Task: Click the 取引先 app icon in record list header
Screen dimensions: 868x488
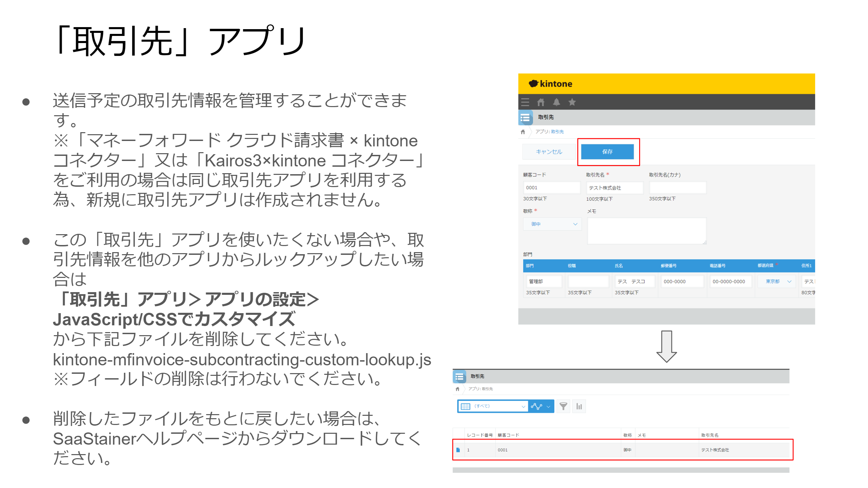Action: click(x=459, y=377)
